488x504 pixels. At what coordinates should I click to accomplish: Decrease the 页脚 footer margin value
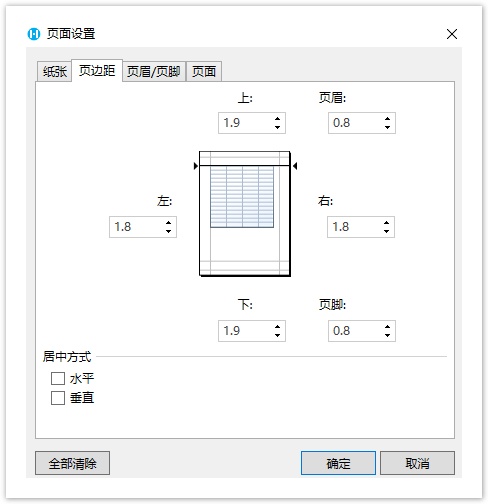coord(387,335)
